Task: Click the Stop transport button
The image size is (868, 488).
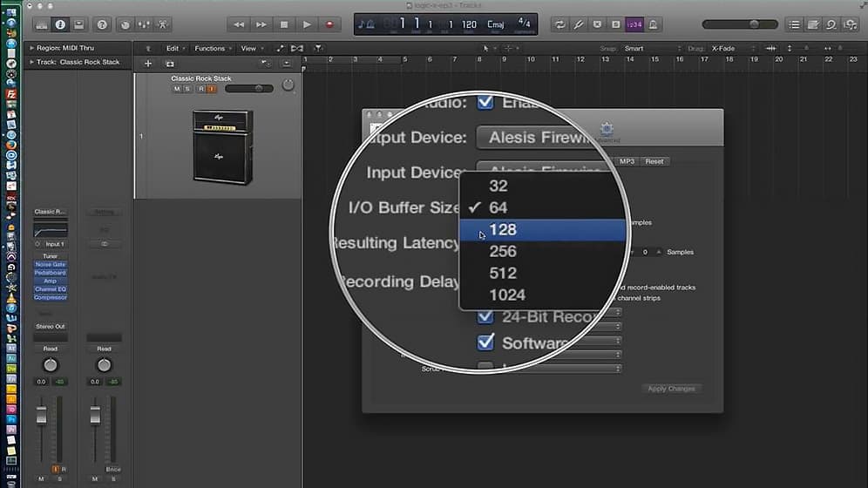Action: tap(284, 24)
